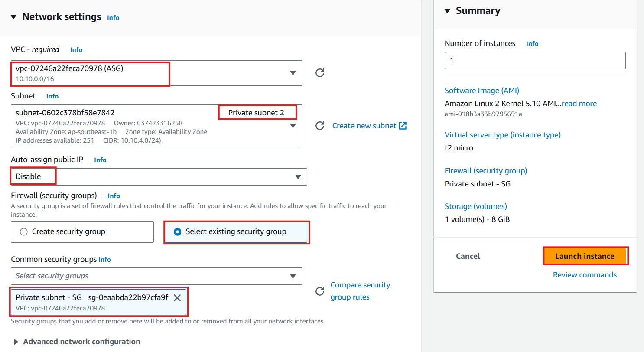Open Info link for Firewall security groups

(x=114, y=196)
